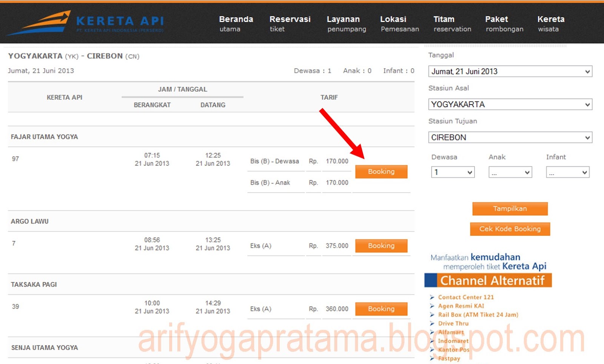Book the Taksaka Pagi train
The width and height of the screenshot is (604, 364).
coord(381,309)
